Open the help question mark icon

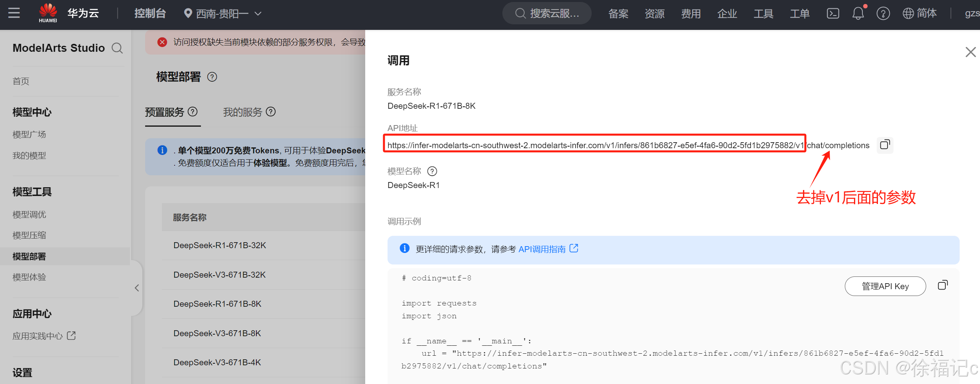[x=883, y=14]
